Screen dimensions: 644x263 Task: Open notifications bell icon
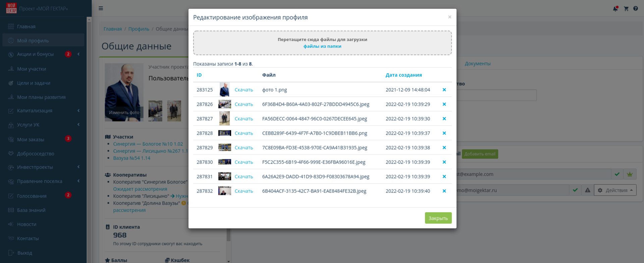(615, 8)
